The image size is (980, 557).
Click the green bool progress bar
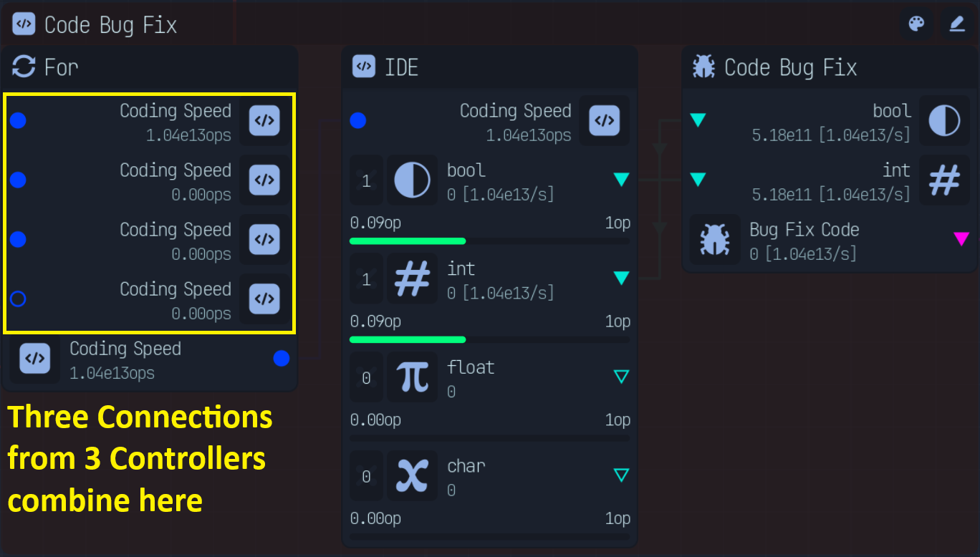click(408, 241)
